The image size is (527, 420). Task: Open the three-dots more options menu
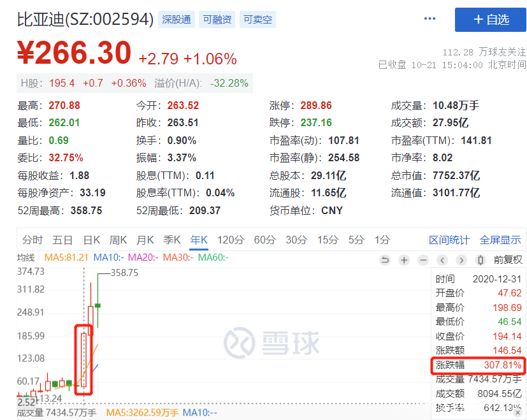(430, 18)
